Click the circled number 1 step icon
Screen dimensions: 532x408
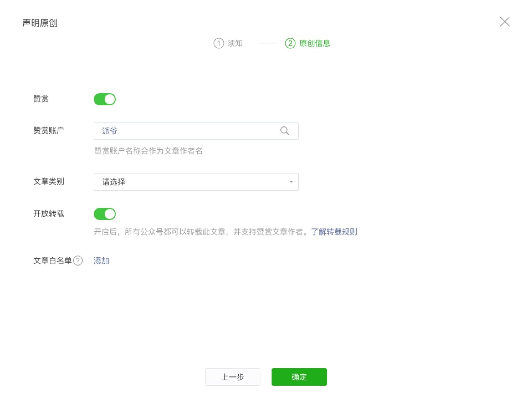pyautogui.click(x=219, y=43)
